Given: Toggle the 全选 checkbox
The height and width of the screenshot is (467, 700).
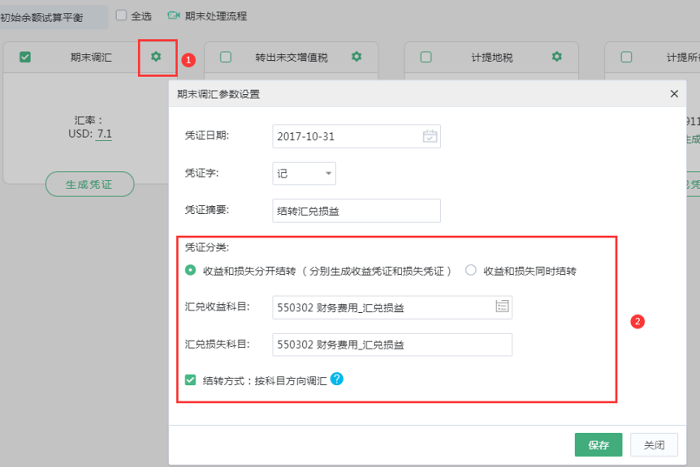Looking at the screenshot, I should click(121, 16).
